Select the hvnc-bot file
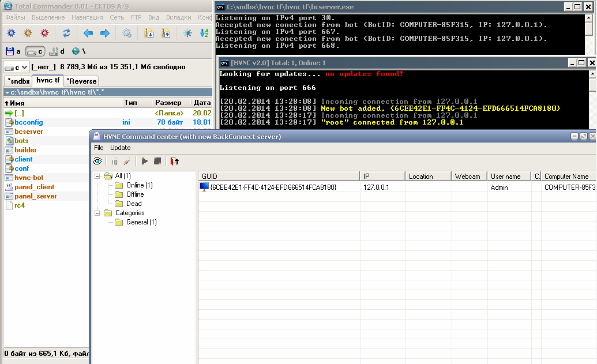597x364 pixels. pyautogui.click(x=29, y=178)
